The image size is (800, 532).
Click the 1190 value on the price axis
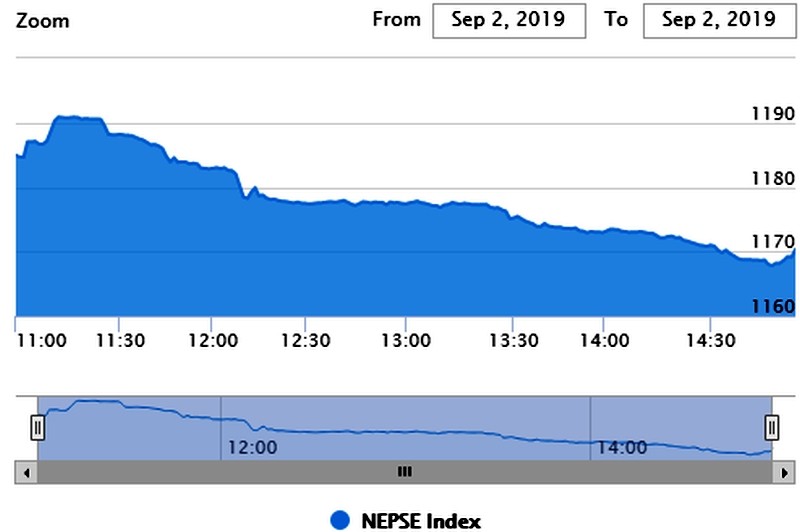[772, 114]
